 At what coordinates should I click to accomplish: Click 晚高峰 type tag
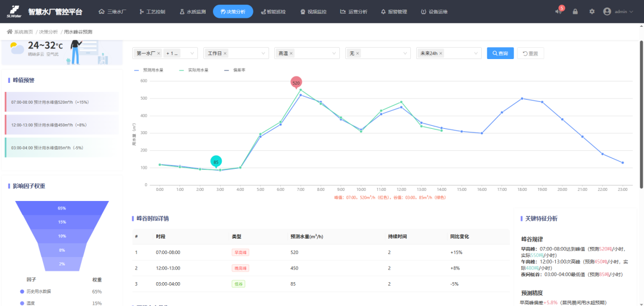[x=241, y=268]
